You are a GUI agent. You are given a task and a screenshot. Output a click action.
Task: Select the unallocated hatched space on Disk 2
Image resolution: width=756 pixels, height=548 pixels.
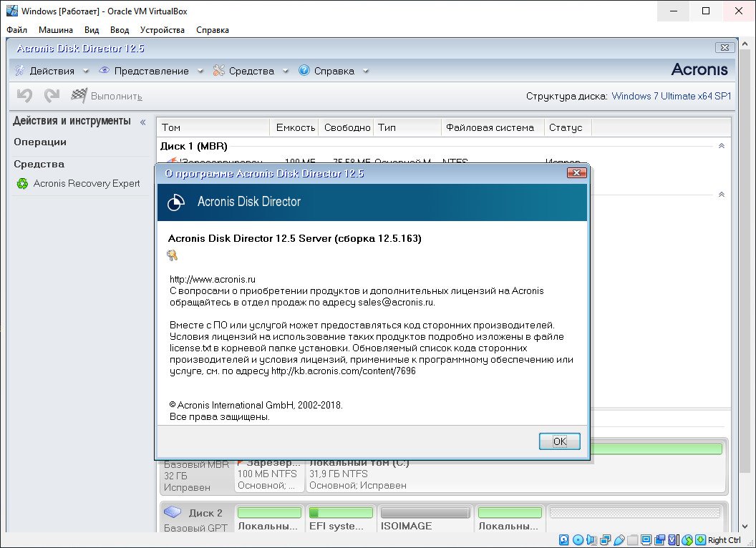pyautogui.click(x=635, y=513)
